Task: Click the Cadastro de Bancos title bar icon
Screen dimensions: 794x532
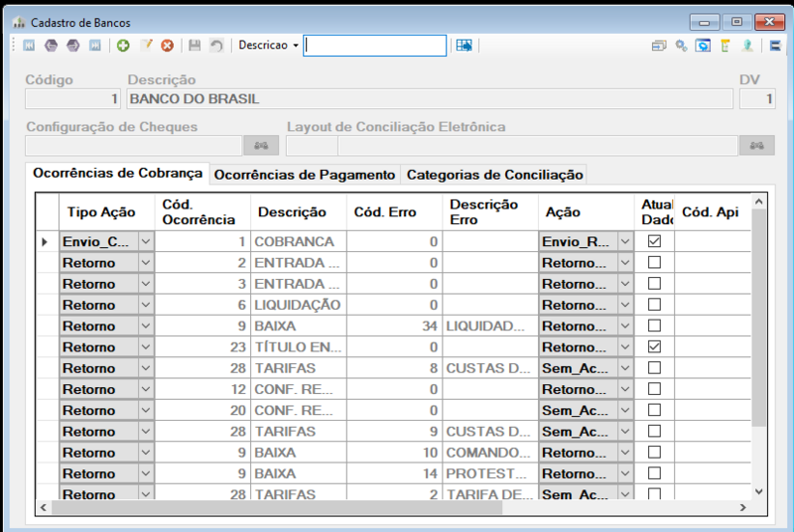Action: [19, 22]
